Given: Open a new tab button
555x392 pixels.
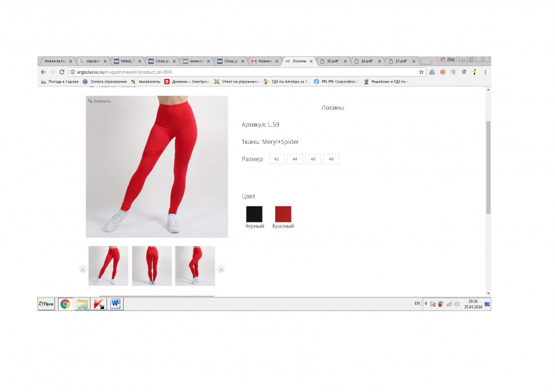Looking at the screenshot, I should (x=426, y=61).
